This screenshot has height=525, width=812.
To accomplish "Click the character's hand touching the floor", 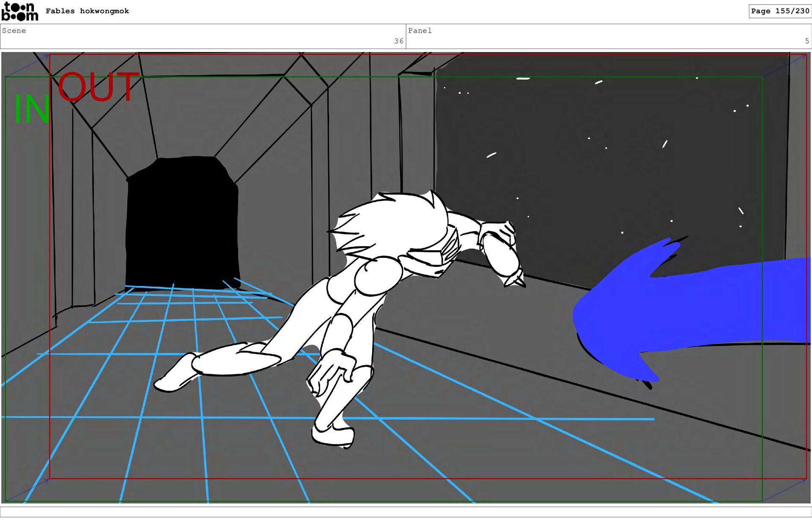I will coord(332,370).
